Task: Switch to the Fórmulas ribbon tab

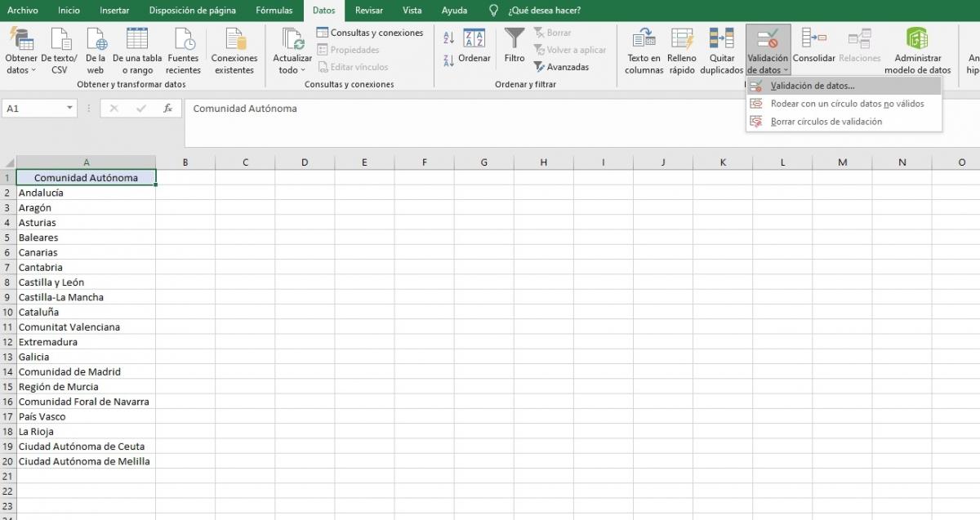Action: click(x=274, y=11)
